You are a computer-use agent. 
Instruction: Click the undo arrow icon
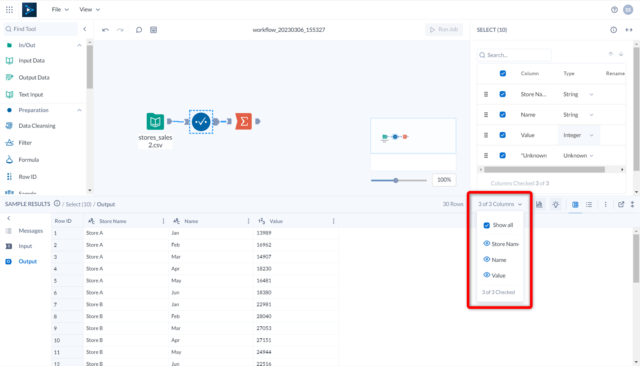pyautogui.click(x=105, y=30)
